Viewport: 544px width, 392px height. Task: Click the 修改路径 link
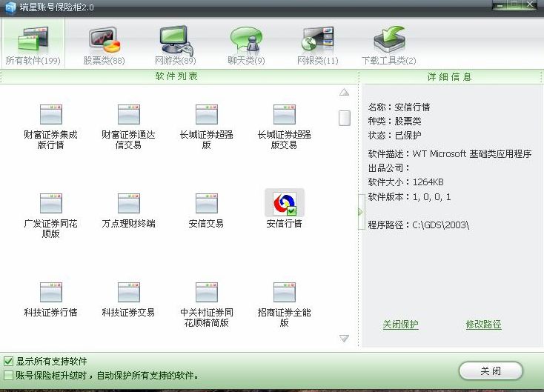coord(483,325)
